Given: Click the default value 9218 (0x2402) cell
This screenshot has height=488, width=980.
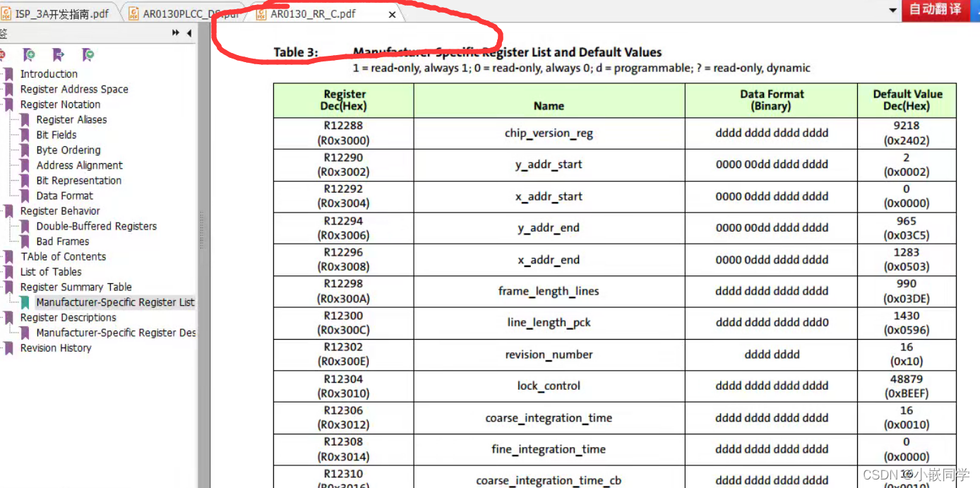Looking at the screenshot, I should coord(907,133).
